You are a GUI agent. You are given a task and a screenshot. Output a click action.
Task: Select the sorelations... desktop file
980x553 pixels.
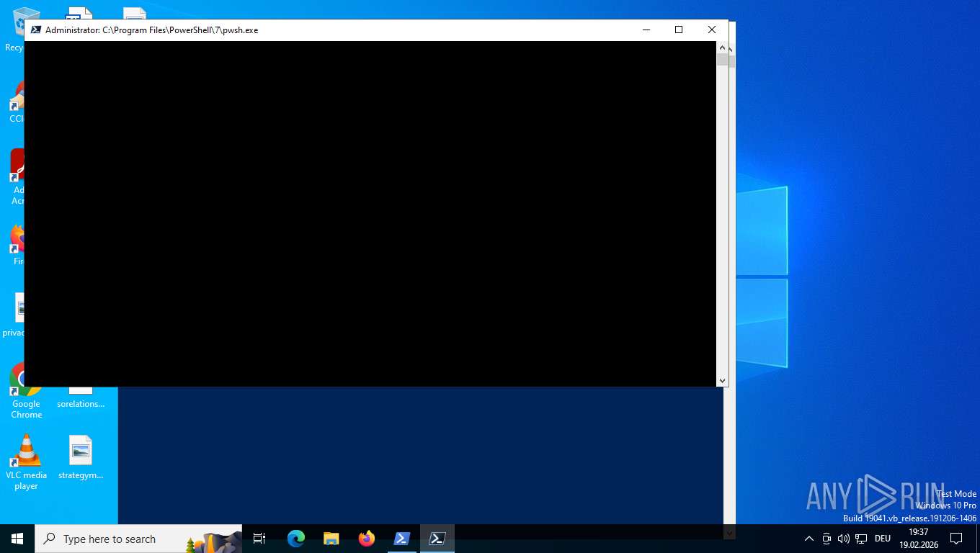click(81, 397)
